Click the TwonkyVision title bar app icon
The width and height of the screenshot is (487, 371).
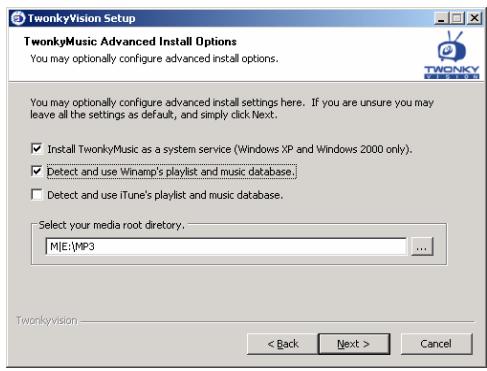[x=18, y=18]
